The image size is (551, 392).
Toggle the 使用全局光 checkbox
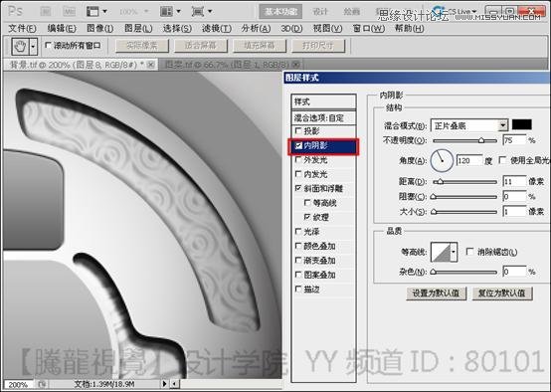click(x=503, y=160)
